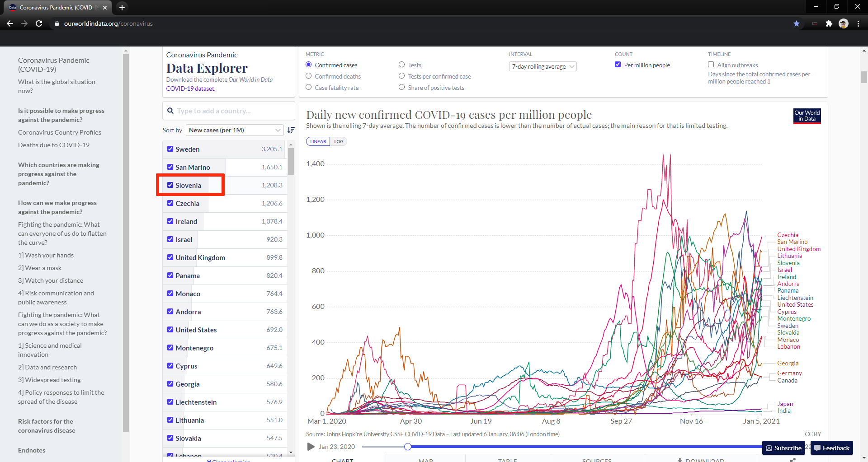Reload the page with the refresh icon
This screenshot has width=868, height=462.
(x=39, y=23)
